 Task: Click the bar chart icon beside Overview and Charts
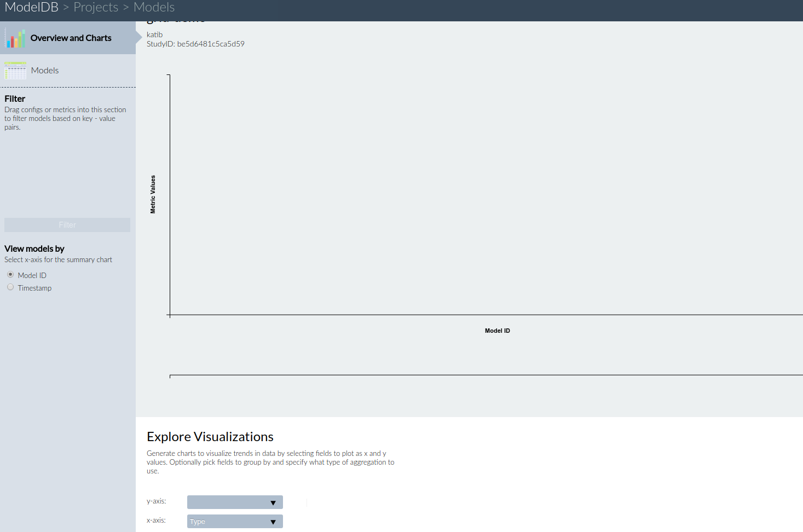pyautogui.click(x=15, y=37)
